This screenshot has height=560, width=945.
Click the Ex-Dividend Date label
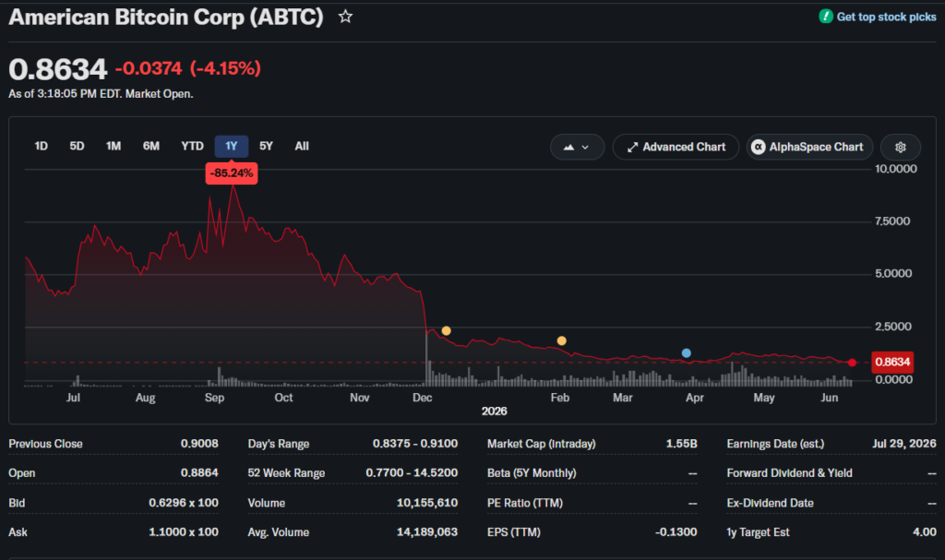[771, 503]
